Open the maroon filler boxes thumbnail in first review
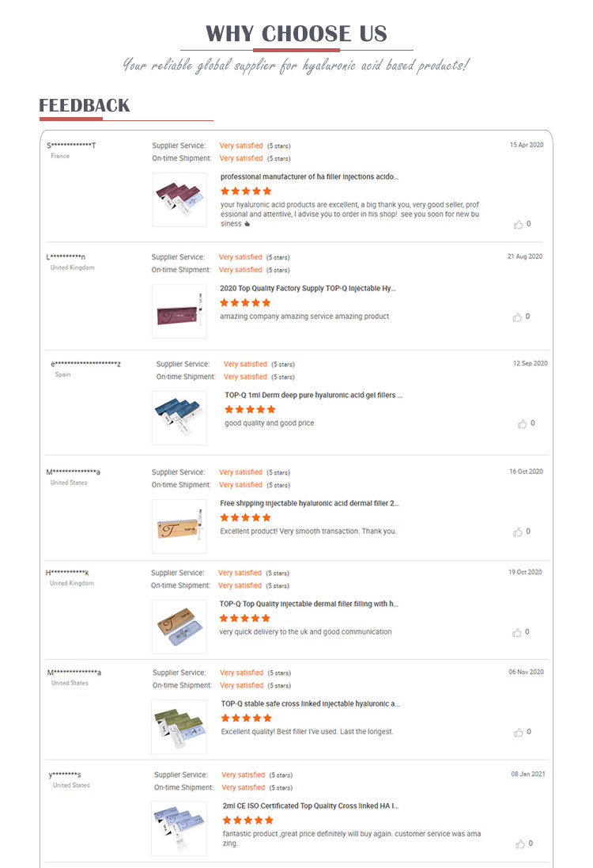The height and width of the screenshot is (868, 593). point(179,200)
